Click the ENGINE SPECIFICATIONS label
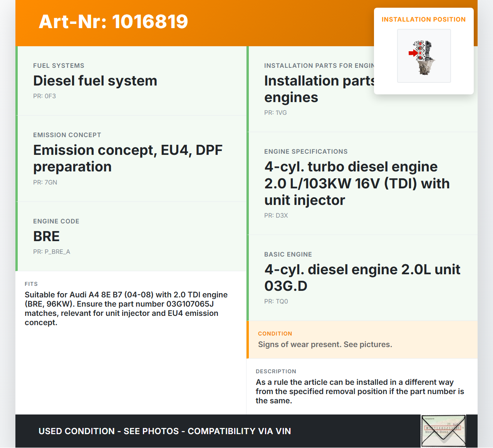This screenshot has width=493, height=448. pos(306,152)
